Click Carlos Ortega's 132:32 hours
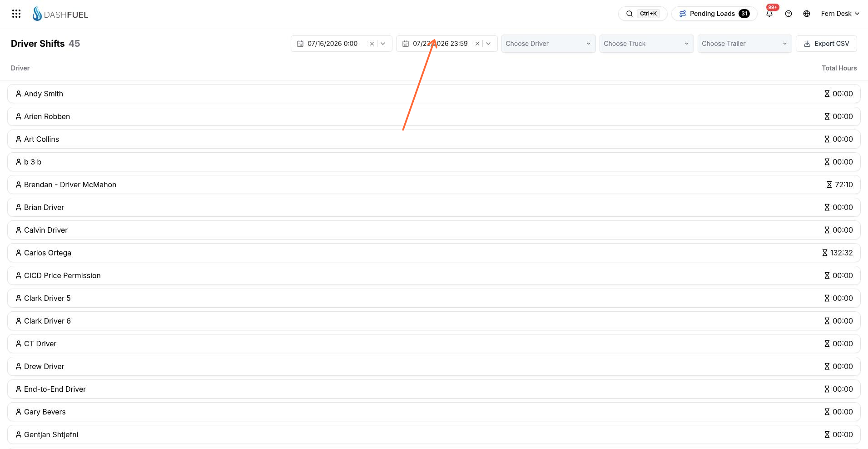The width and height of the screenshot is (868, 449). [x=841, y=253]
